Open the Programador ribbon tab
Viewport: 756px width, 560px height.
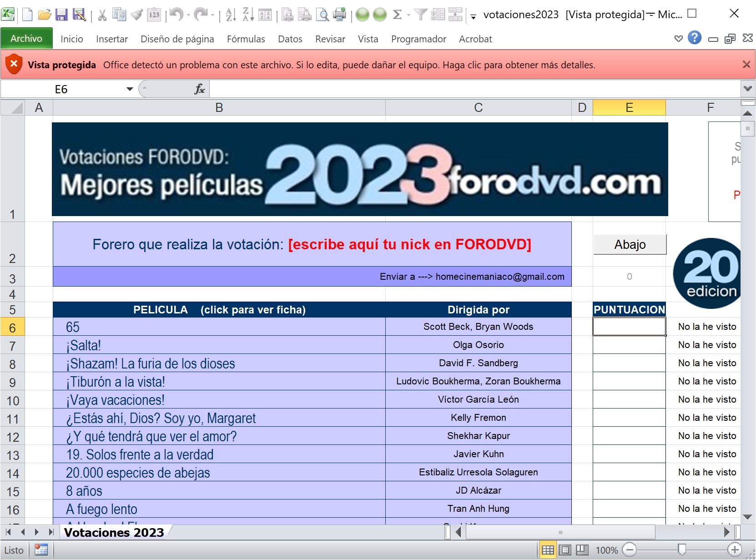coord(418,39)
